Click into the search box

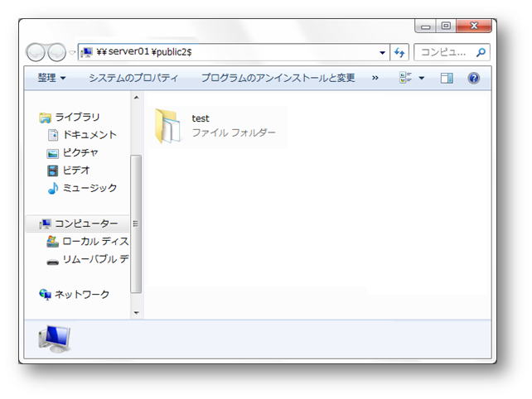pyautogui.click(x=452, y=52)
